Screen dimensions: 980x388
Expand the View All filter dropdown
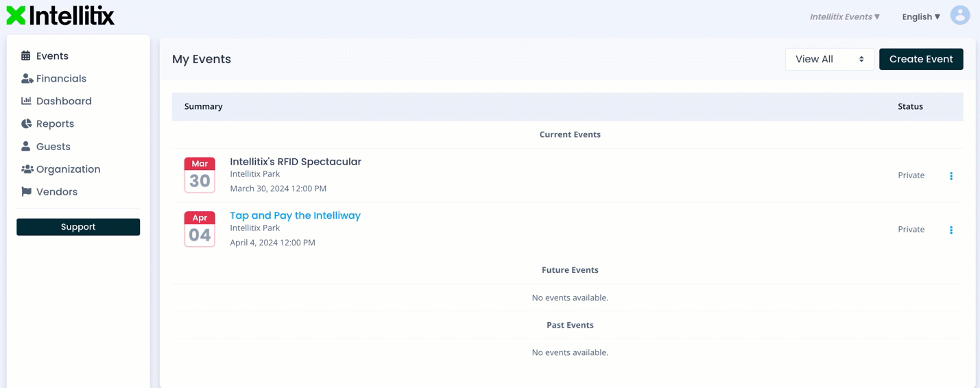click(828, 59)
